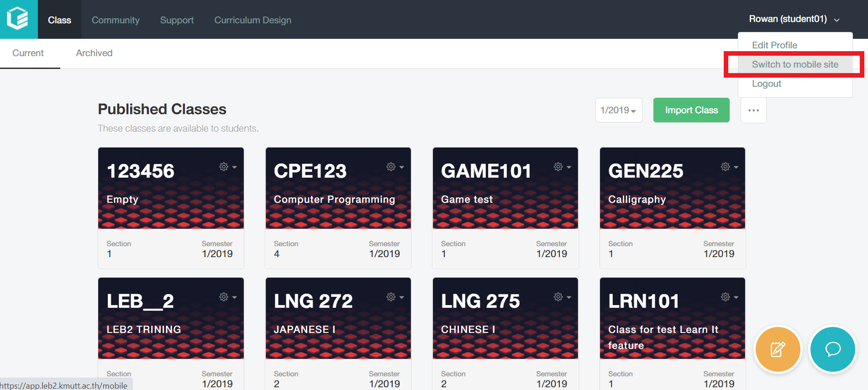Image resolution: width=868 pixels, height=390 pixels.
Task: Open settings gear on LNG 275 card
Action: [x=558, y=297]
